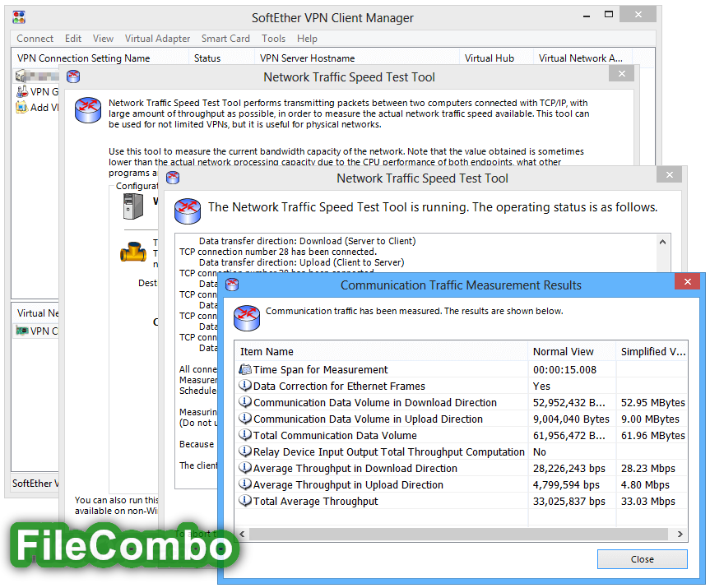This screenshot has height=588, width=710.
Task: Select the 4,799,594 bps upload throughput value
Action: click(566, 485)
